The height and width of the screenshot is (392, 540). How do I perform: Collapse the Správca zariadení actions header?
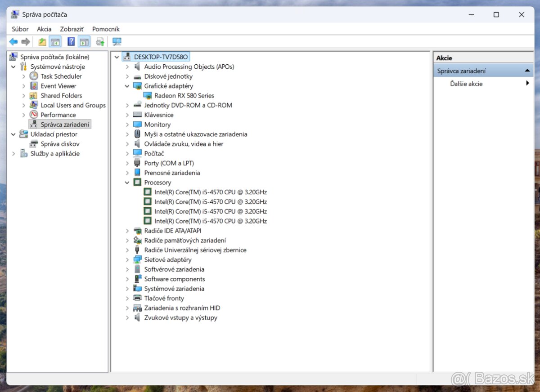(x=527, y=71)
